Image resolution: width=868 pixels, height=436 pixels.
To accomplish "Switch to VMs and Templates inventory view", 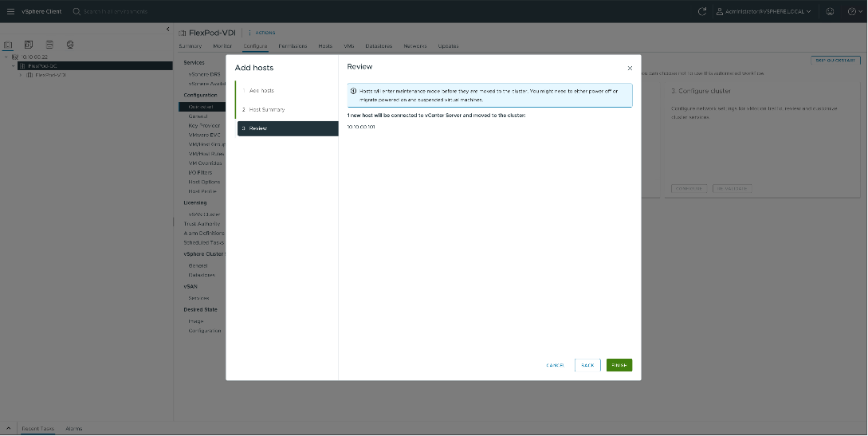I will [x=28, y=45].
